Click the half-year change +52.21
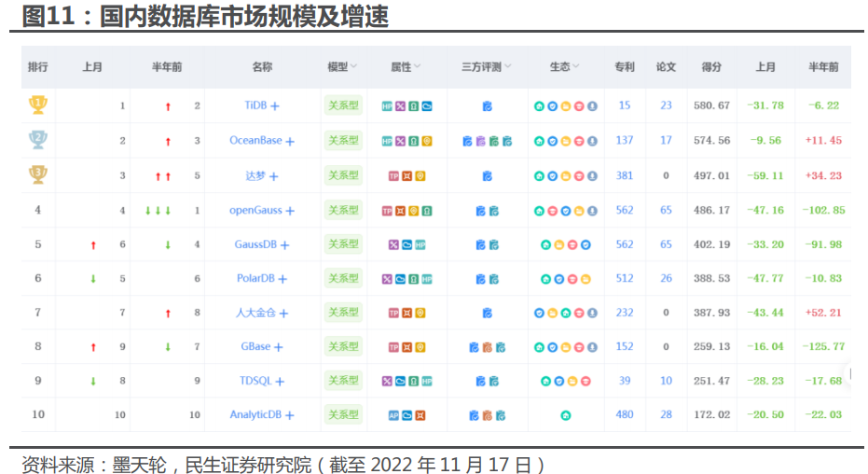Screen dimensions: 868x474 (823, 313)
